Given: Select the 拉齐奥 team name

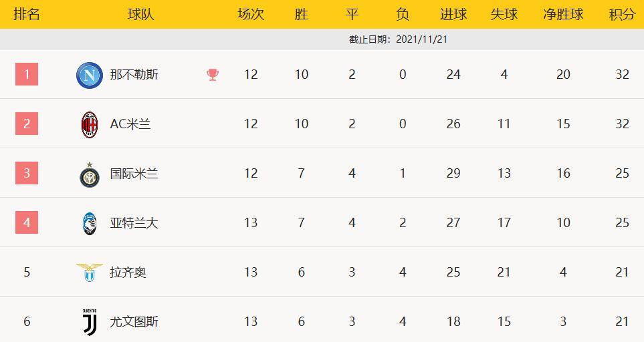Looking at the screenshot, I should 128,273.
